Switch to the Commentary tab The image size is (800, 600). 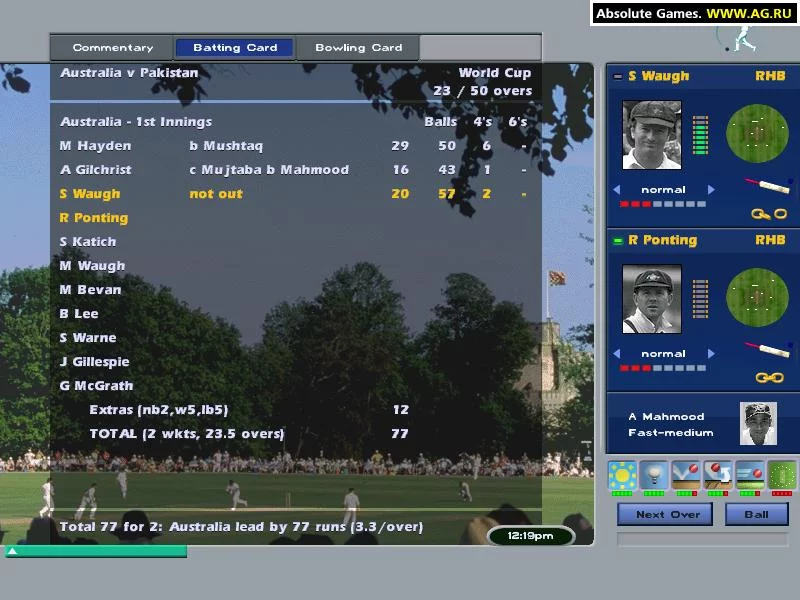tap(112, 47)
